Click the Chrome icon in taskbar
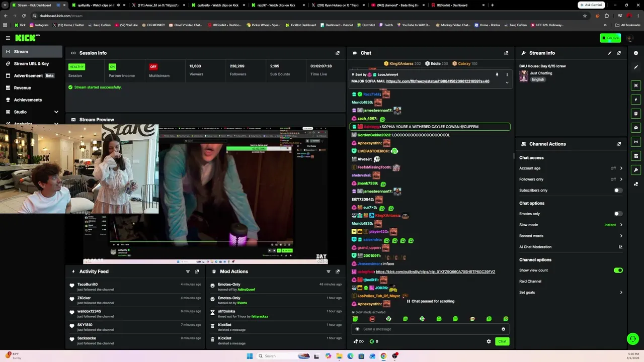644x362 pixels. point(383,356)
